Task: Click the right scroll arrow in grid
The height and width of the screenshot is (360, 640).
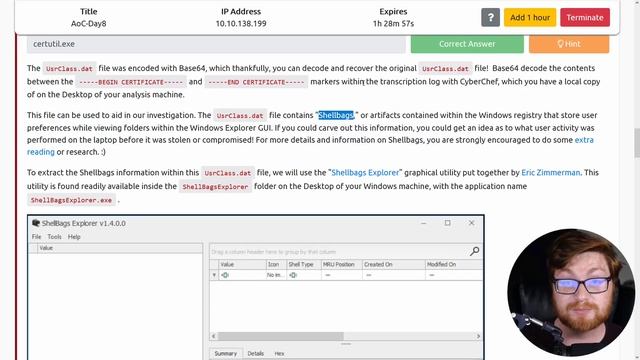Action: click(478, 336)
